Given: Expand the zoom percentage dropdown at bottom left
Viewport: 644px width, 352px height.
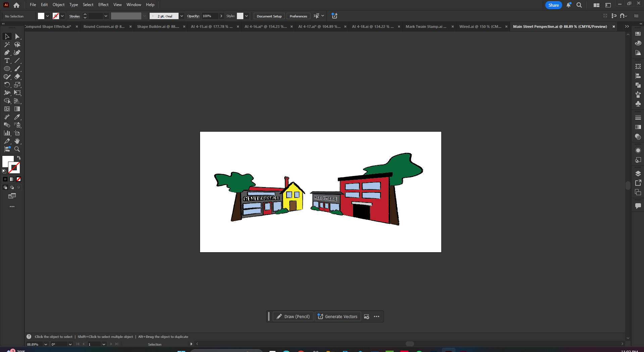Looking at the screenshot, I should pos(46,344).
